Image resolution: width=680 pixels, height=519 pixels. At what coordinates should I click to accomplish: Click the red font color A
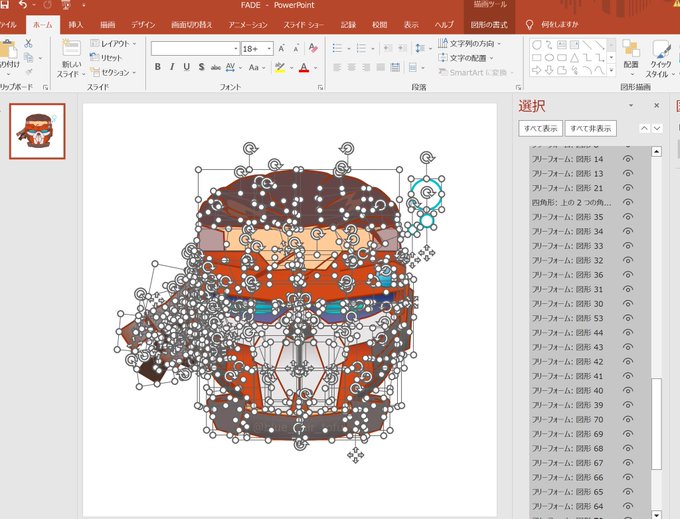(304, 67)
